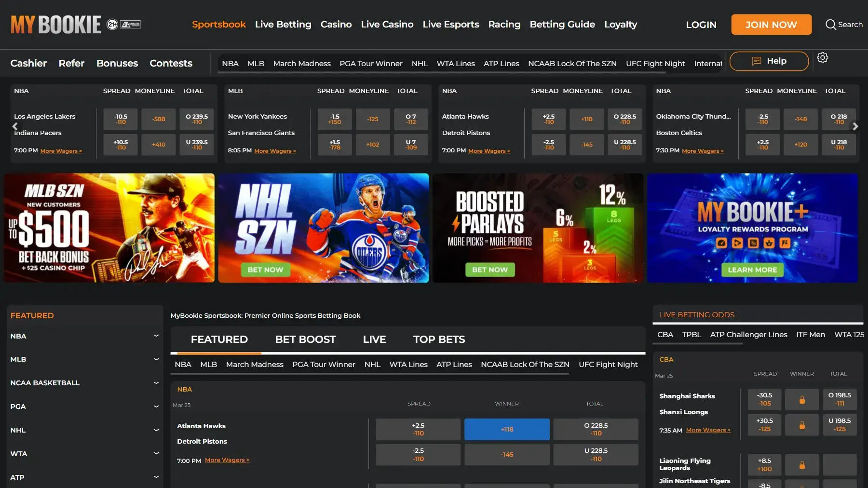Image resolution: width=868 pixels, height=488 pixels.
Task: Select Pacers moneyline +410 odds
Action: tap(159, 145)
